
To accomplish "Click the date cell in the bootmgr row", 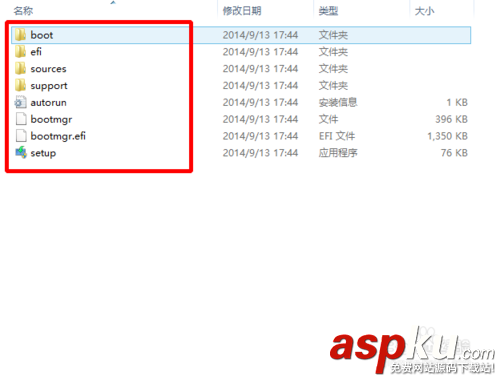I will pyautogui.click(x=260, y=119).
